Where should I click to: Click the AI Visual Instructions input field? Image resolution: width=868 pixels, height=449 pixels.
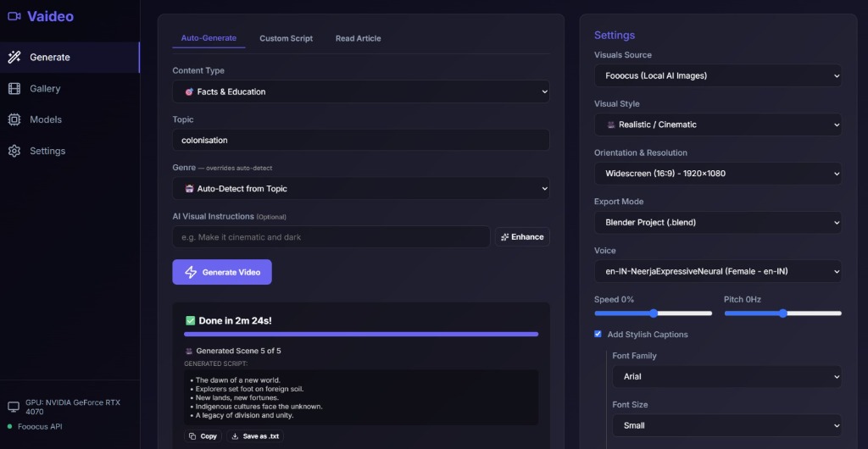click(331, 236)
